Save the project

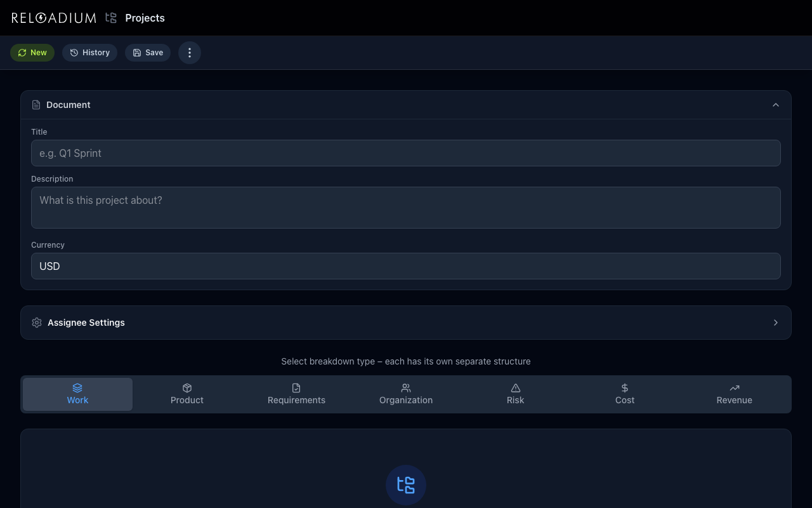pyautogui.click(x=148, y=53)
